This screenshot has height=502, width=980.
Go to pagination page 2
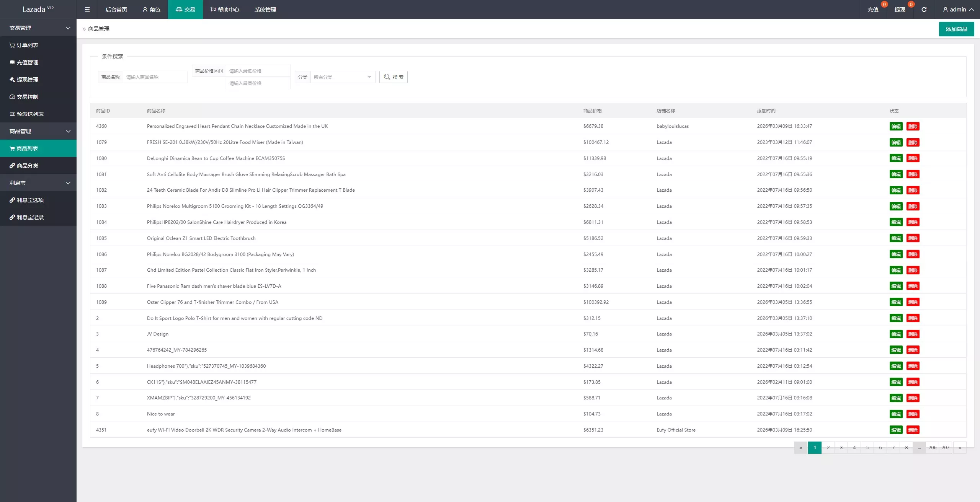(828, 448)
